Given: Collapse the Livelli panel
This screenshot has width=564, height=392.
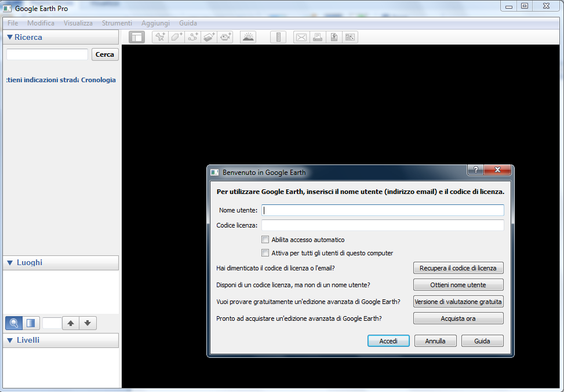Looking at the screenshot, I should (10, 340).
